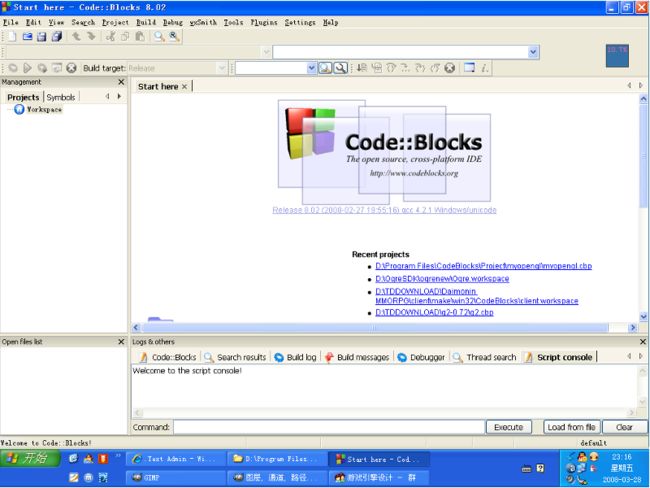The width and height of the screenshot is (650, 488).
Task: Click the Undo arrow toolbar icon
Action: click(x=76, y=36)
